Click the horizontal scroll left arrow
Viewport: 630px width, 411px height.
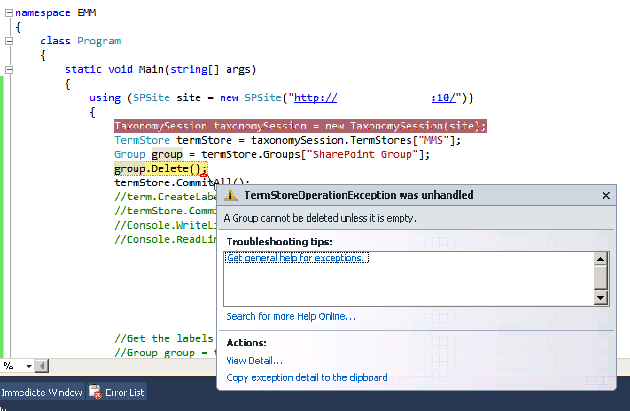pyautogui.click(x=42, y=366)
